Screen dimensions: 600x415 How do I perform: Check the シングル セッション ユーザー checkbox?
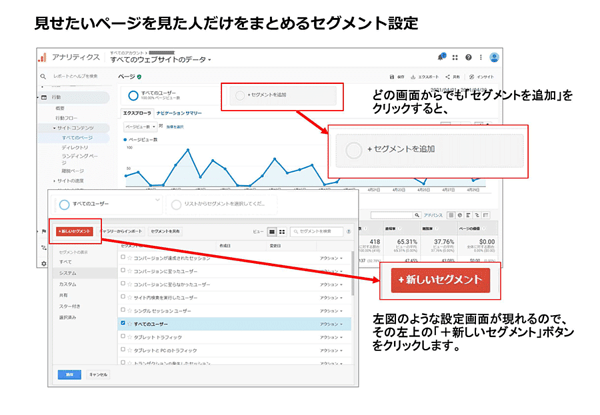coord(123,310)
